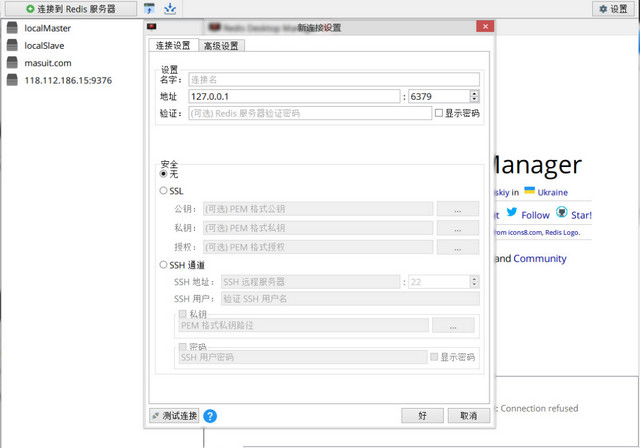Screen dimensions: 640x448
Task: Browse for the 授权 file with ... button
Action: [458, 247]
